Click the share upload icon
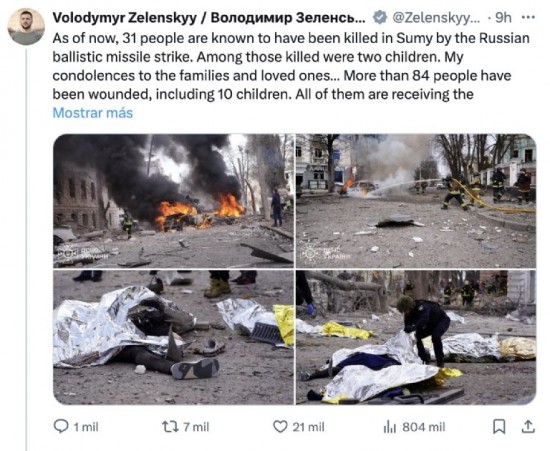This screenshot has height=451, width=550. 528,426
